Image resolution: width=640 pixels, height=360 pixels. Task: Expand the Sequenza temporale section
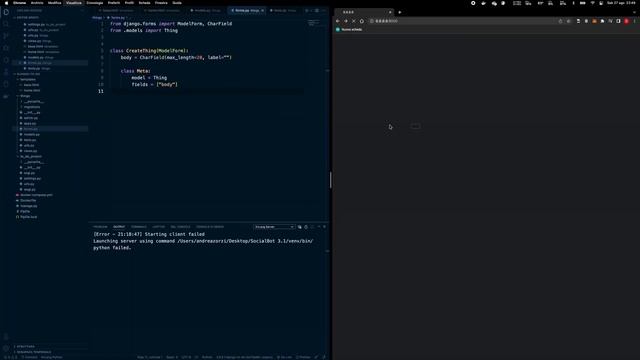34,352
